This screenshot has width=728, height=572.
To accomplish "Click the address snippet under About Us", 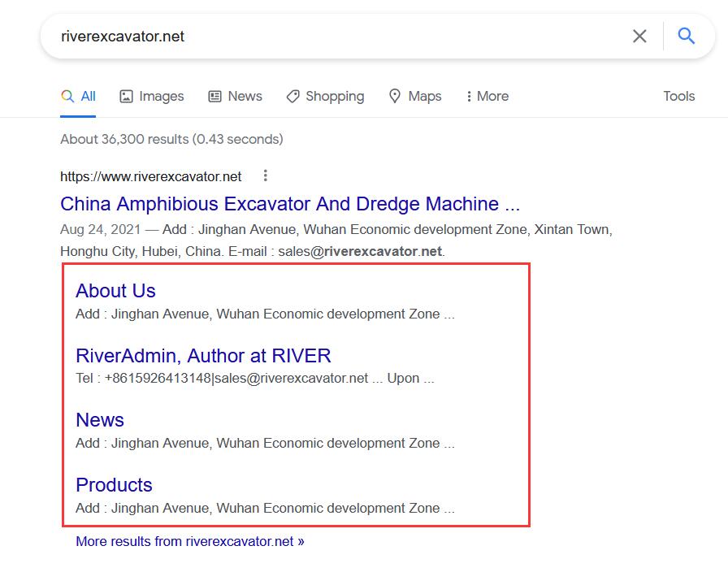I will tap(265, 314).
